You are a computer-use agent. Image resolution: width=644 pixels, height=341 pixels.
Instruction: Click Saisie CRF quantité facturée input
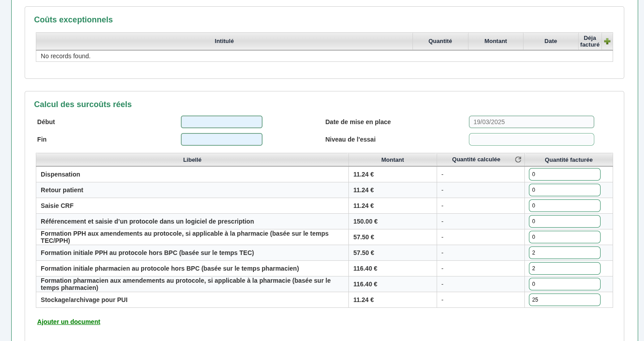point(564,206)
